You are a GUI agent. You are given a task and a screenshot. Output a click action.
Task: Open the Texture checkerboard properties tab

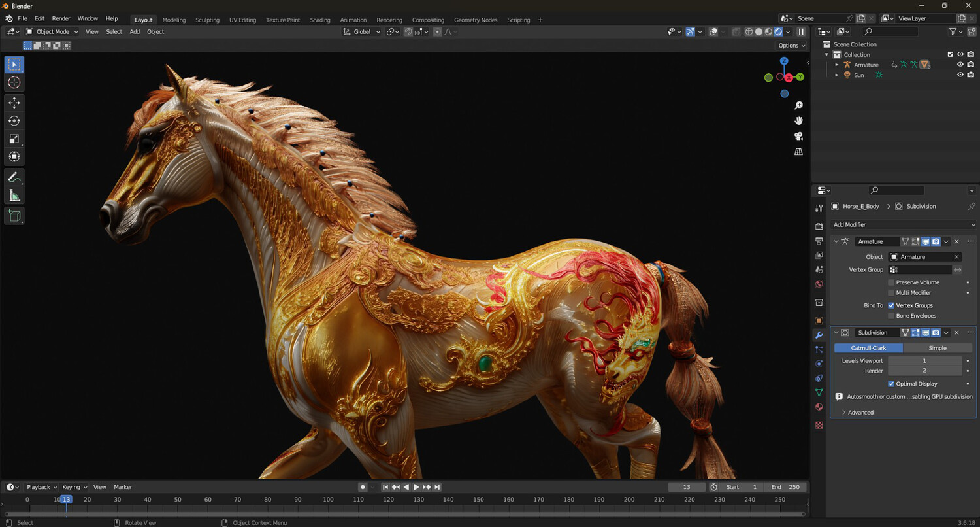tap(819, 425)
